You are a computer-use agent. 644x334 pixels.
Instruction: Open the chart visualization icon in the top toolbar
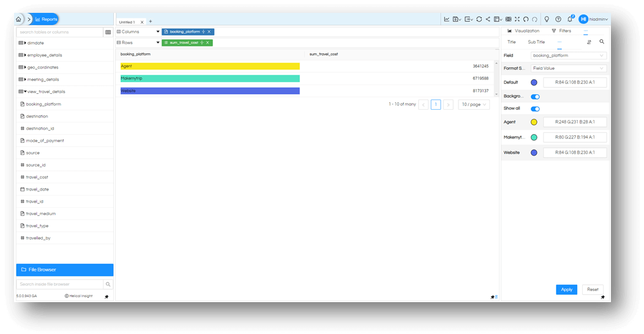coord(447,20)
